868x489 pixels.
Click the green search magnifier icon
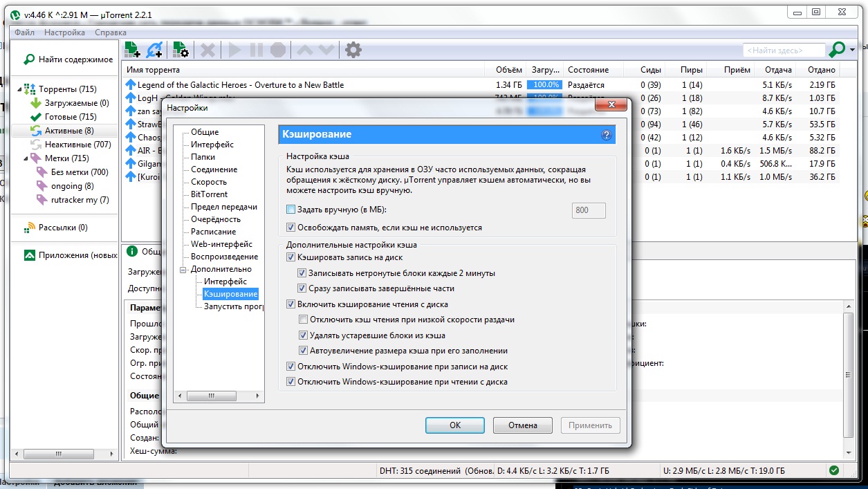(838, 50)
